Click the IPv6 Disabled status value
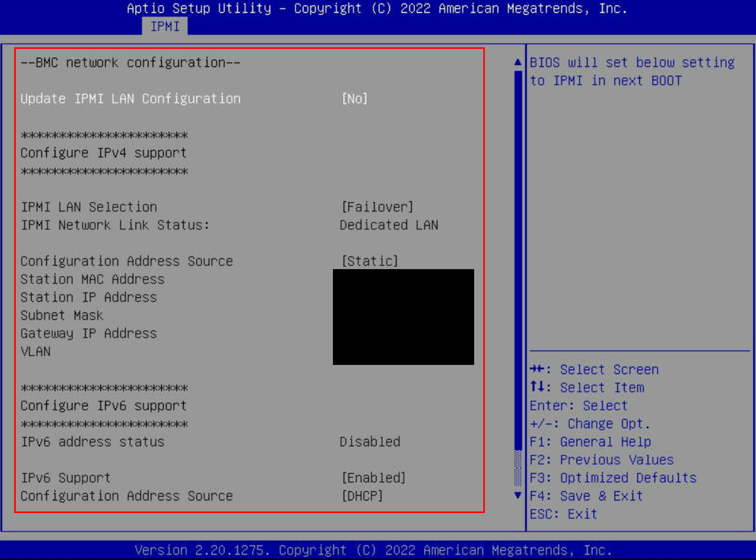This screenshot has height=560, width=756. coord(370,442)
